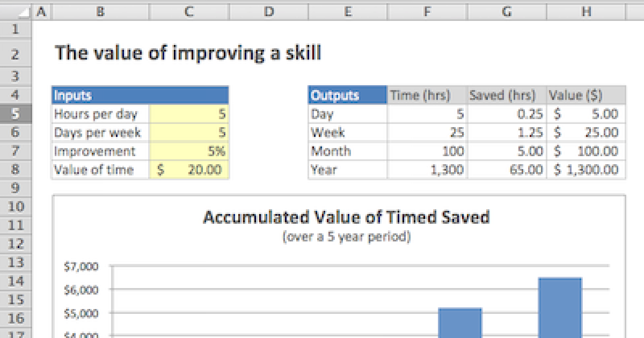Viewport: 644px width, 338px height.
Task: Click the Saved (hrs) column label
Action: [x=503, y=95]
